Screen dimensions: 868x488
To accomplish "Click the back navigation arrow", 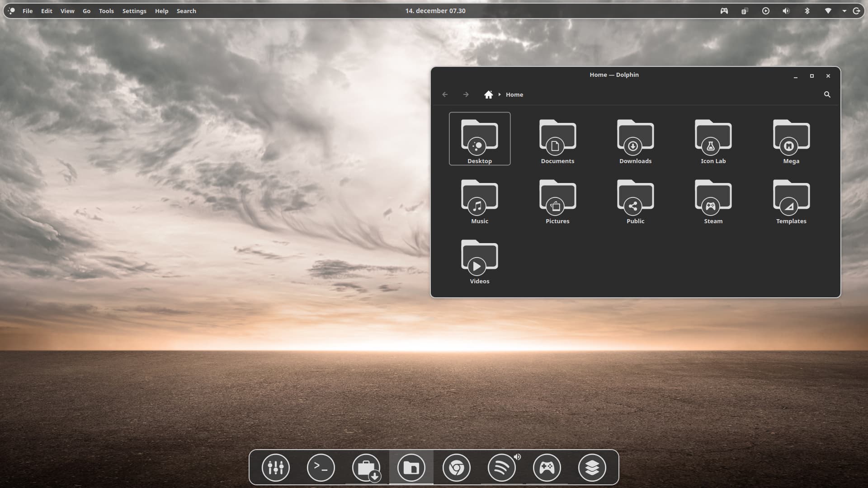I will 445,94.
